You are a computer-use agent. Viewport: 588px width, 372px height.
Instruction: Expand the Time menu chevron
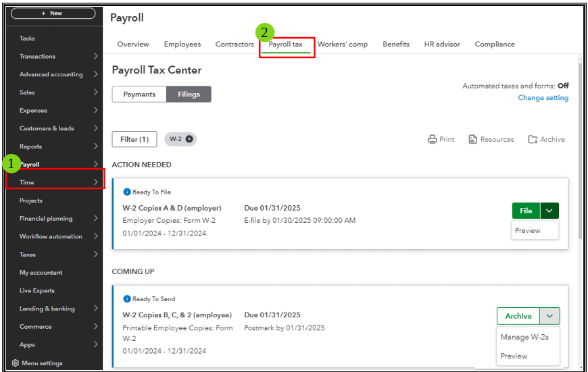coord(95,182)
